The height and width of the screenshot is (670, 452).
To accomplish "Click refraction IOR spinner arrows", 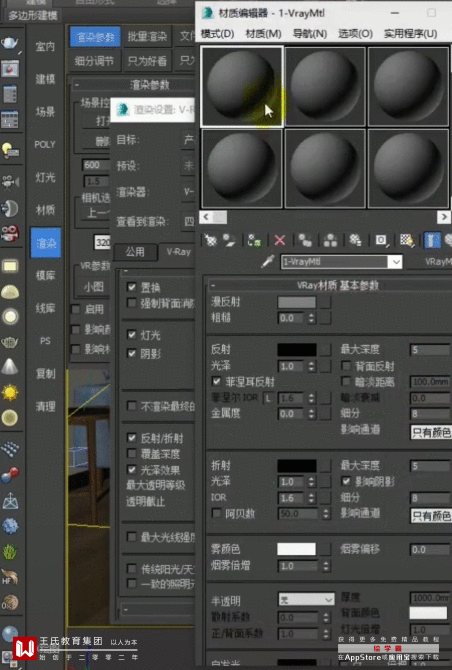I will [311, 498].
